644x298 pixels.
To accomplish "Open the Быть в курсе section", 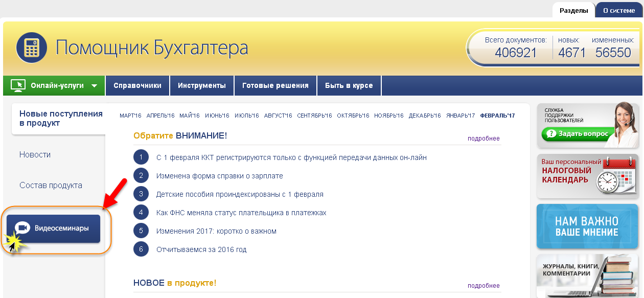I will click(349, 85).
